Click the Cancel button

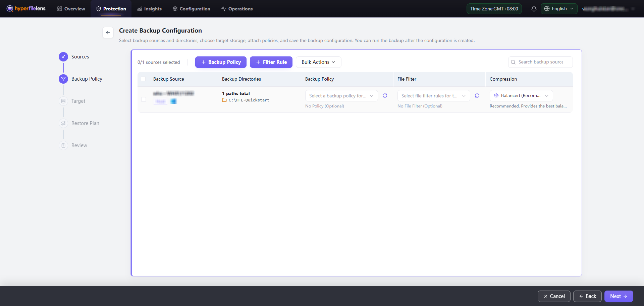(554, 296)
